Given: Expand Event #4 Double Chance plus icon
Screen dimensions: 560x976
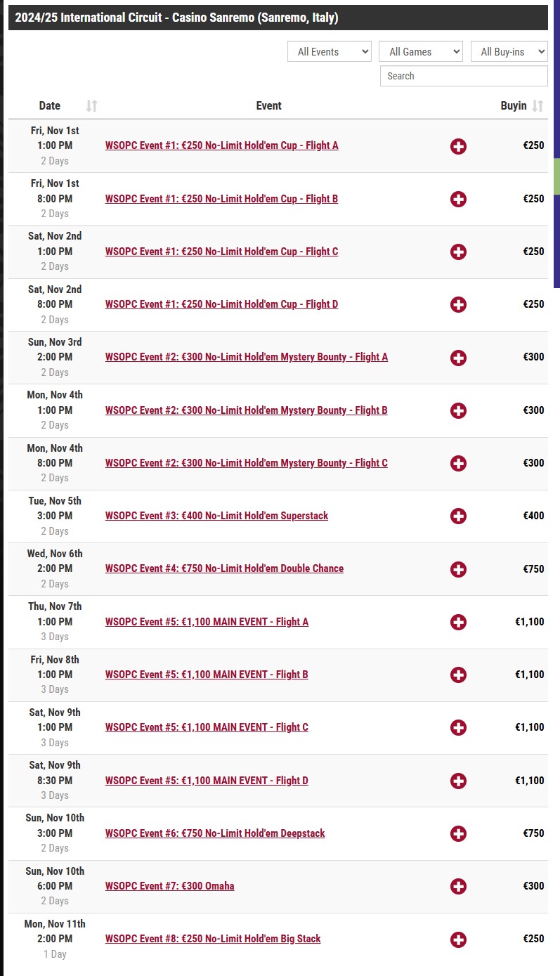Looking at the screenshot, I should pos(458,569).
